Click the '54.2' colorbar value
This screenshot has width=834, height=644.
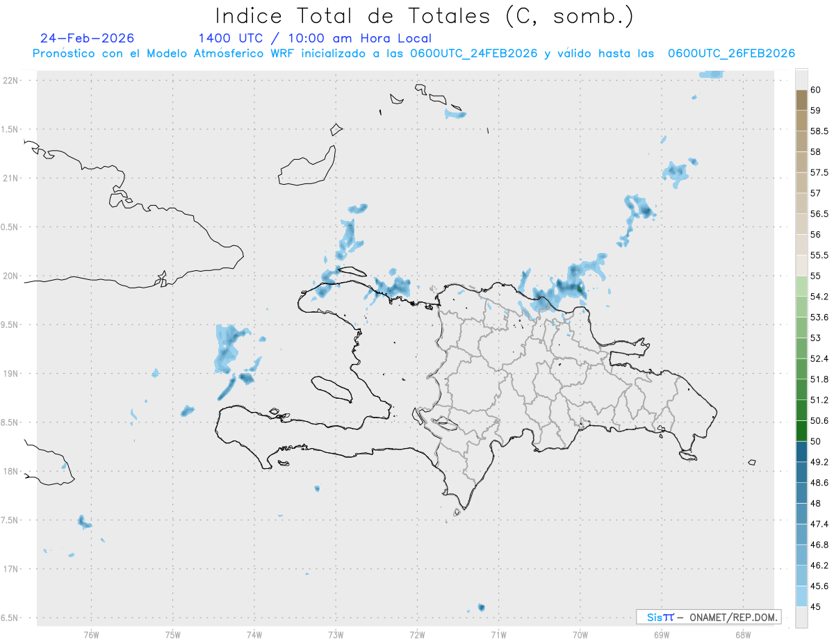[819, 297]
